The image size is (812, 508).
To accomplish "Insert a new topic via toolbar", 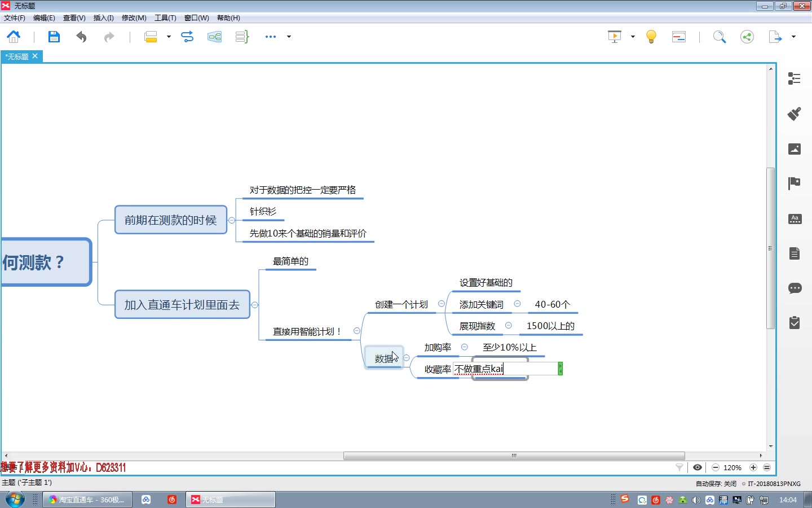I will (x=151, y=37).
